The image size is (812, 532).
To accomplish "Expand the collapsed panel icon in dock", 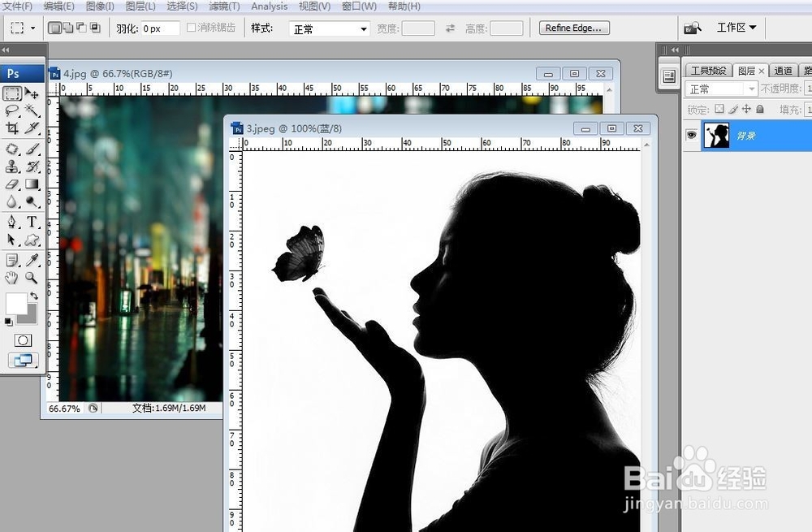I will (x=668, y=76).
